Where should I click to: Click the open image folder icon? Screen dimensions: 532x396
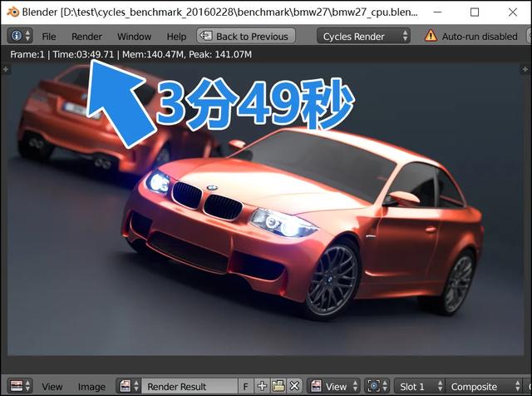[x=278, y=387]
